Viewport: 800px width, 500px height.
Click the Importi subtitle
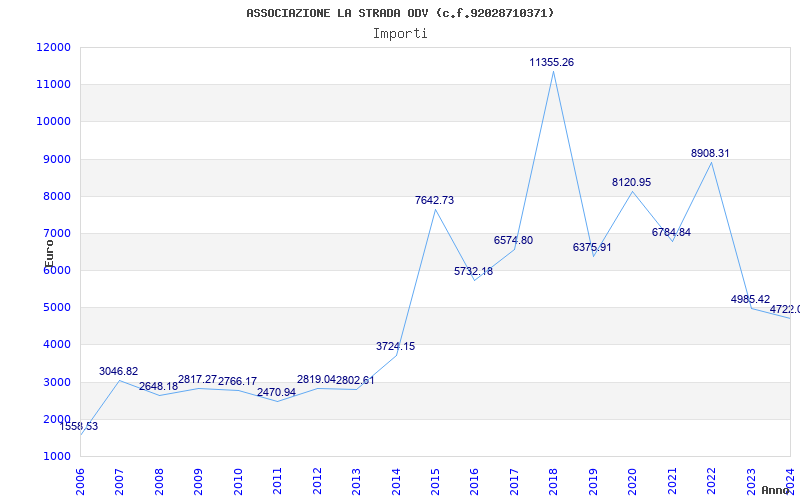tap(400, 34)
